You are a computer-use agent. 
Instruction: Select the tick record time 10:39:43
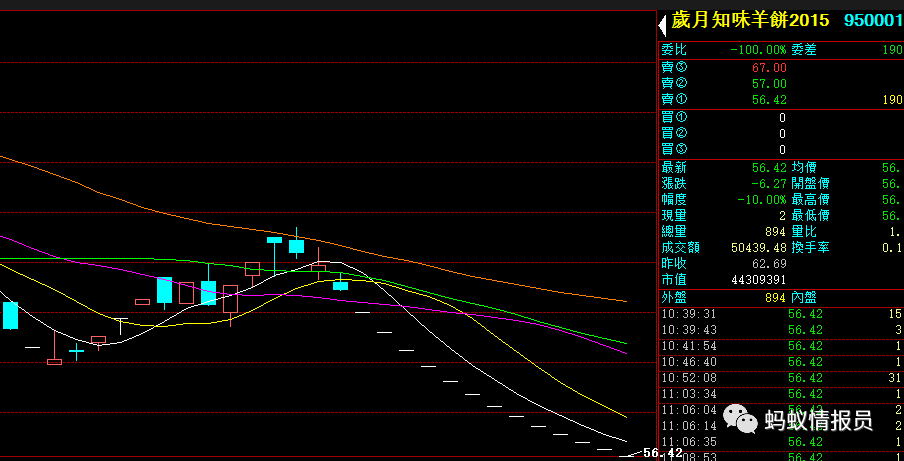click(x=689, y=331)
